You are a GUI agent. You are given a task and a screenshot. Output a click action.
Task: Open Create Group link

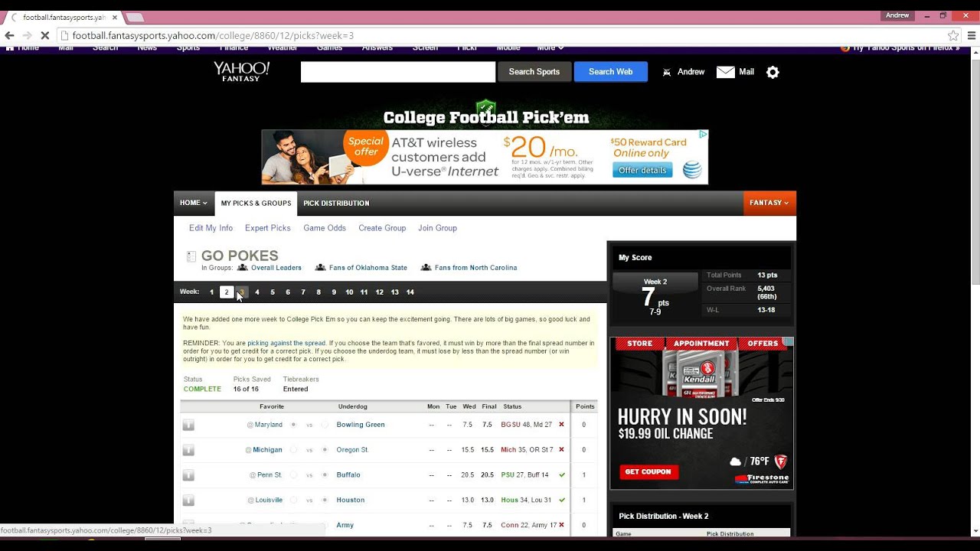[382, 228]
